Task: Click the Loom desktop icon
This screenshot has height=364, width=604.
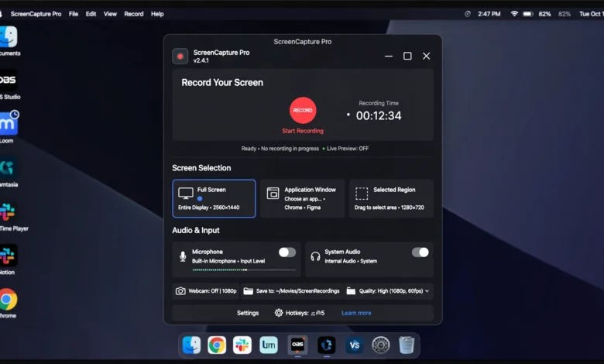Action: (9, 123)
